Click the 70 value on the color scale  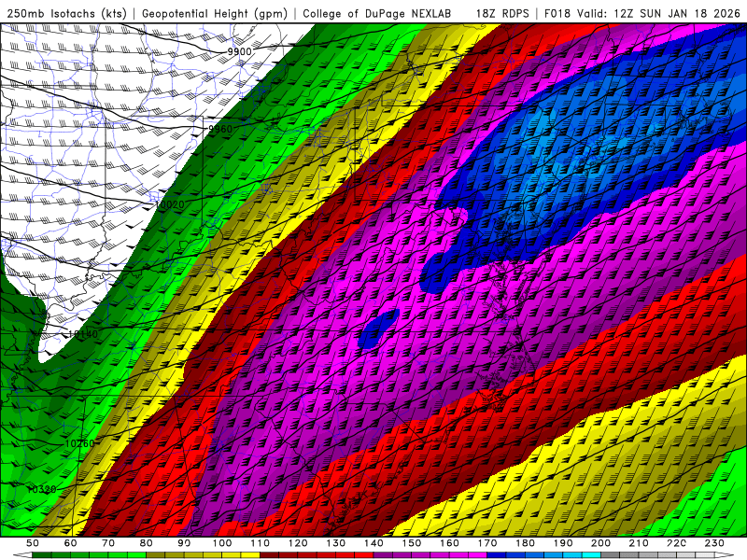click(x=108, y=543)
